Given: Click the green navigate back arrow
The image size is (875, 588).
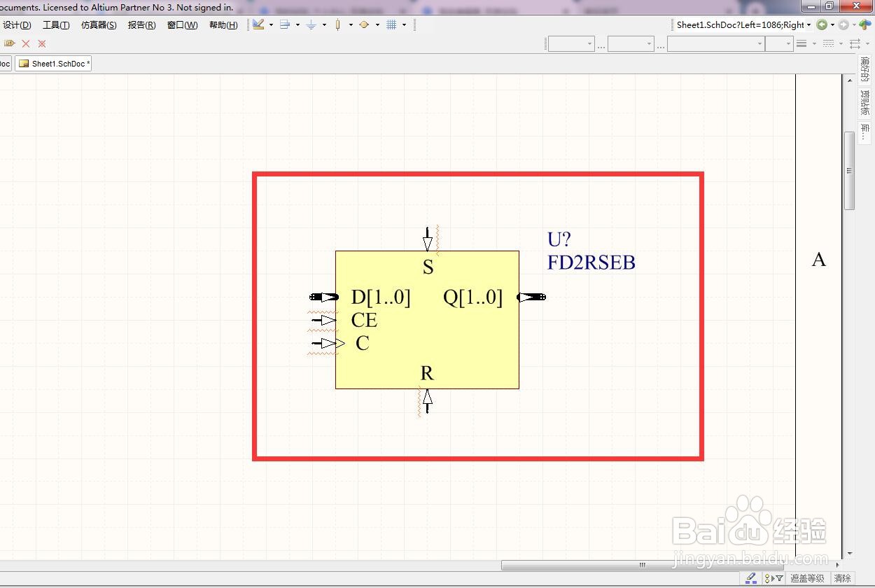Looking at the screenshot, I should [x=822, y=24].
